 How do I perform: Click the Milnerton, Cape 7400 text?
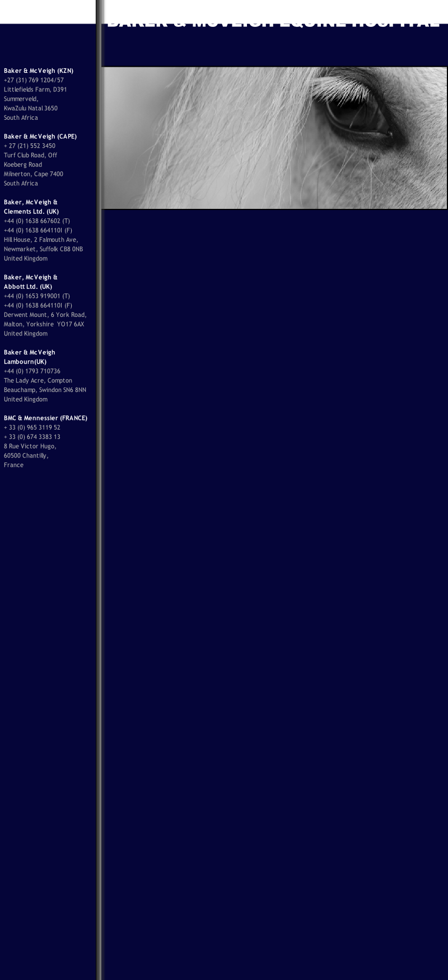click(33, 174)
